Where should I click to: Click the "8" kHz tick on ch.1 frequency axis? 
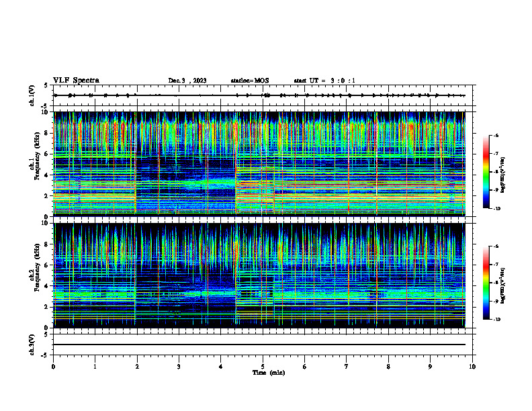(x=46, y=133)
